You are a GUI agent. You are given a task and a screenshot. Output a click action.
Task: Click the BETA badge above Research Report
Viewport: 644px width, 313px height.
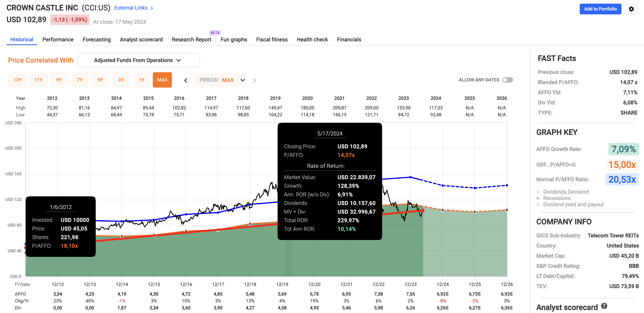215,33
